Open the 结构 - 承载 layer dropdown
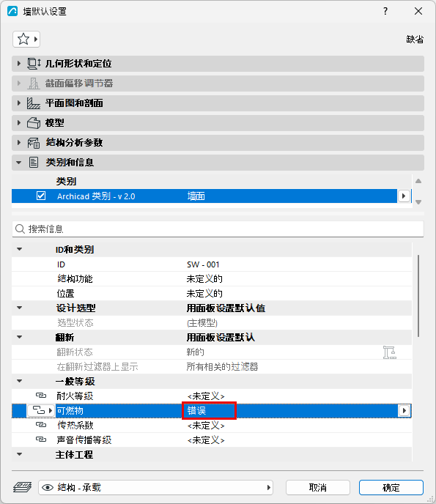The width and height of the screenshot is (436, 504). click(x=155, y=488)
